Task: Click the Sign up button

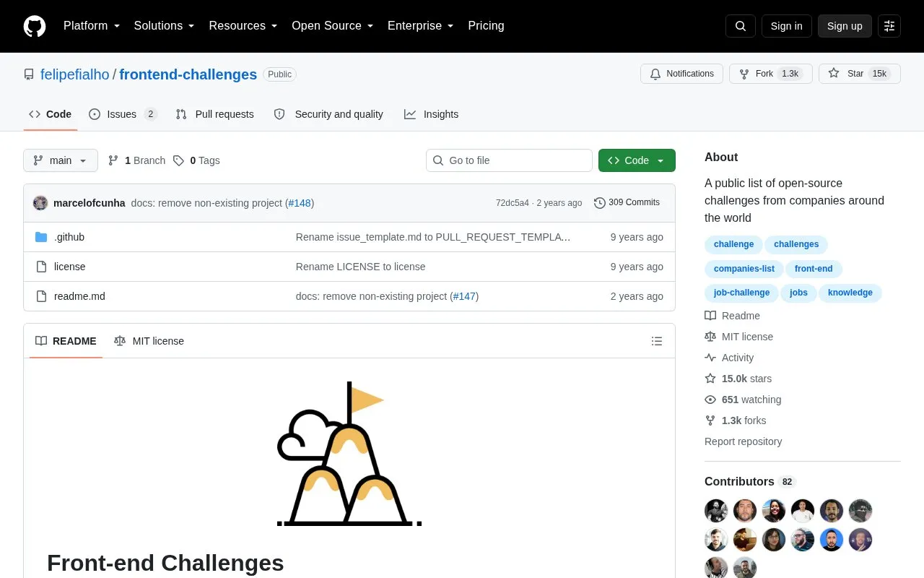Action: click(x=845, y=26)
